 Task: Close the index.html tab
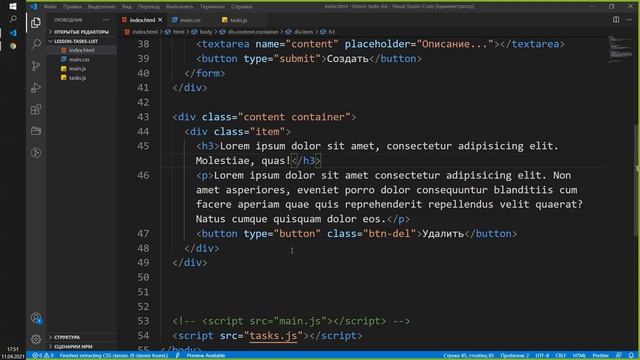(x=160, y=20)
